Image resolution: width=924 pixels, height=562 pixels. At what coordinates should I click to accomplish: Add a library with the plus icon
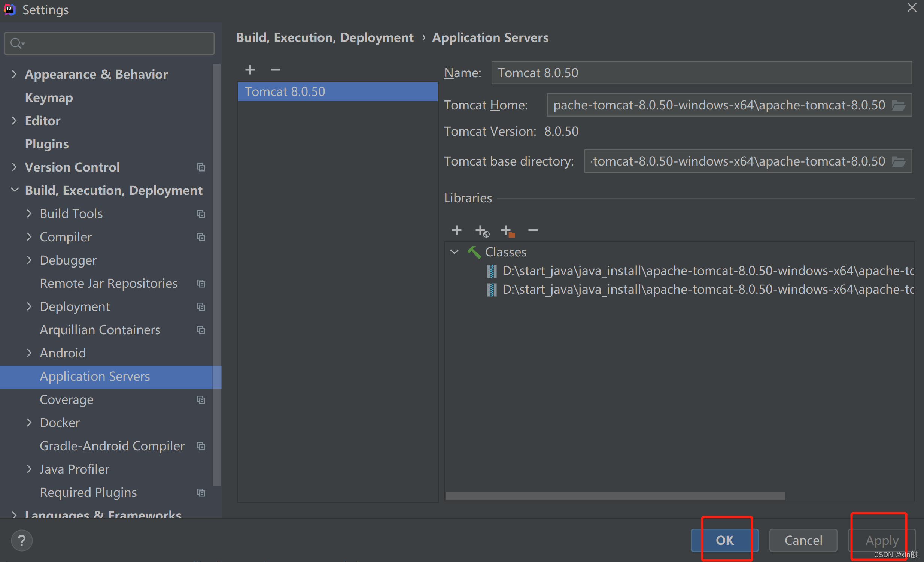point(456,230)
